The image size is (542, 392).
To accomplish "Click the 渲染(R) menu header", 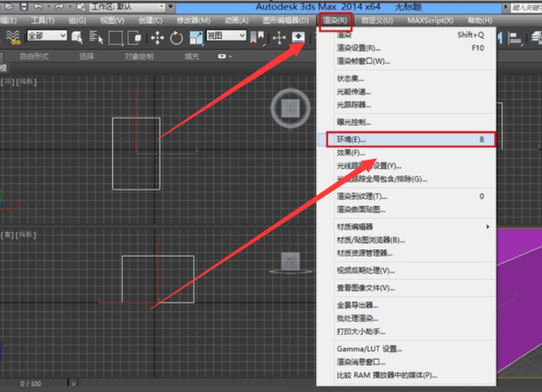I will (335, 21).
